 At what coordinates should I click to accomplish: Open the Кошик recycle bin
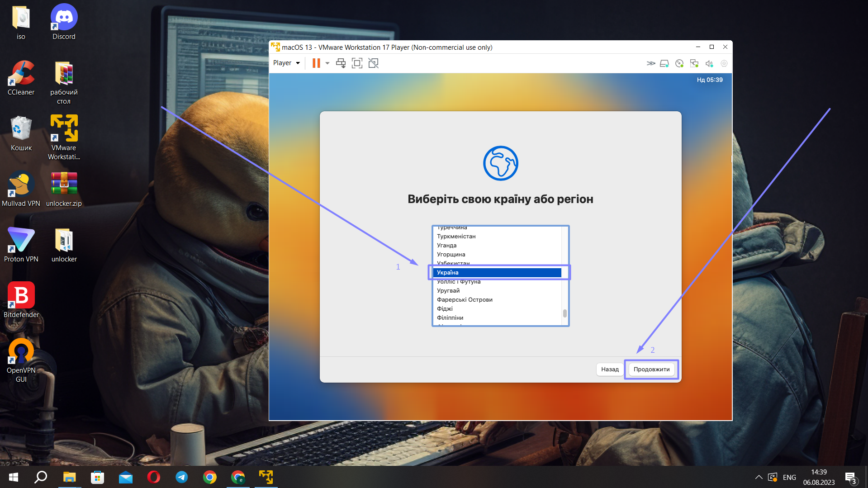(21, 134)
